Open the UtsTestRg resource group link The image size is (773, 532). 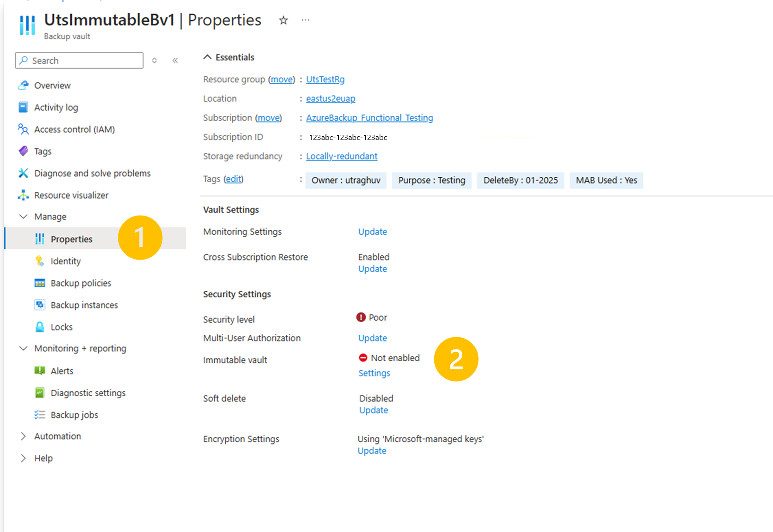(325, 79)
